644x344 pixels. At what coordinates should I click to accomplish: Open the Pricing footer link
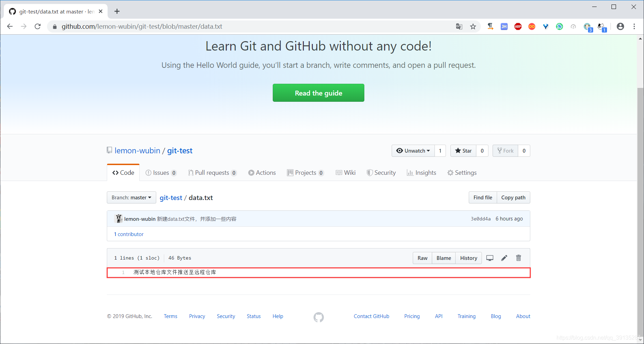[412, 316]
